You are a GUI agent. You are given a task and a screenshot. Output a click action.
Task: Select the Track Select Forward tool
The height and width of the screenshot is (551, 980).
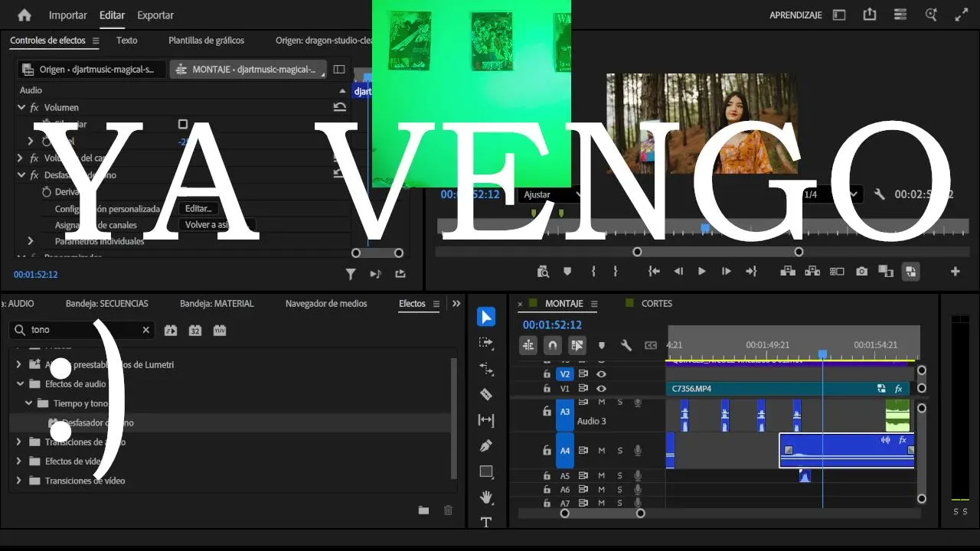tap(486, 343)
